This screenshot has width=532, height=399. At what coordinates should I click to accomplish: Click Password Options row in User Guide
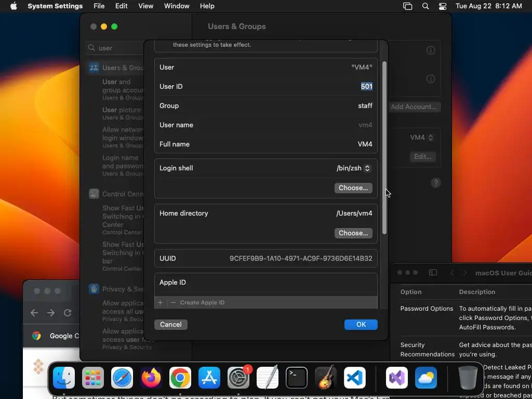pyautogui.click(x=427, y=309)
